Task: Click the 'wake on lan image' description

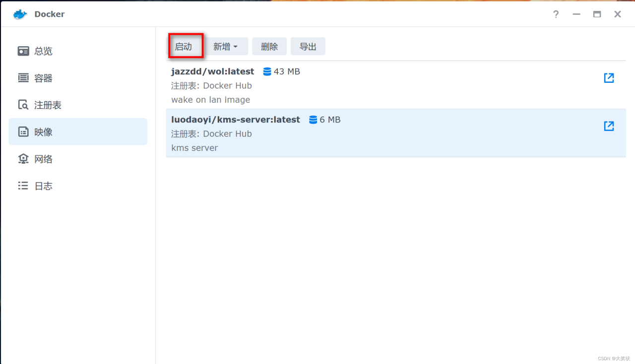Action: (211, 100)
